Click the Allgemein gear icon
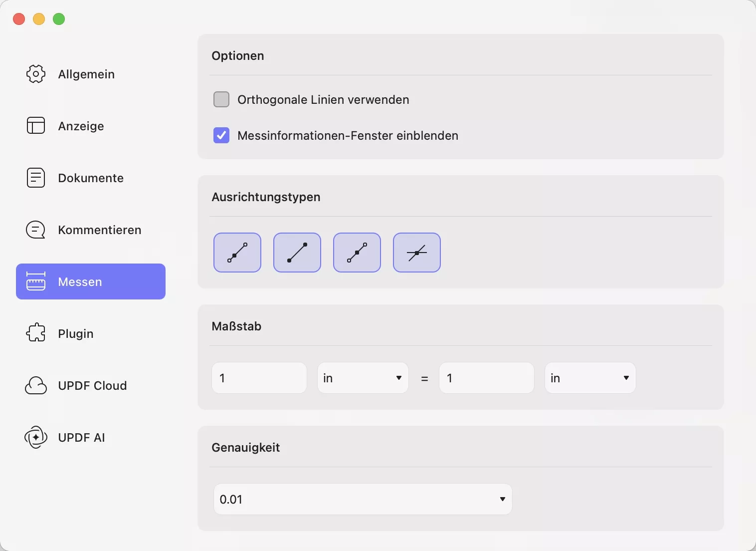 click(36, 74)
